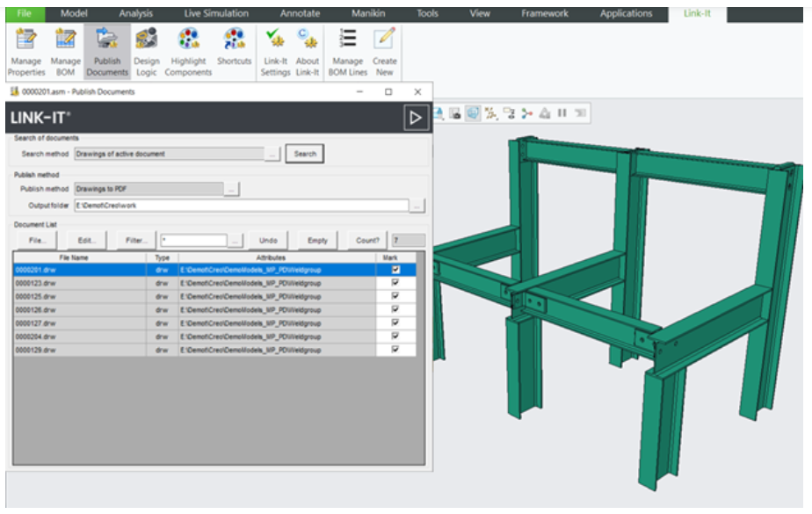The width and height of the screenshot is (812, 514).
Task: Click the pause simulation icon
Action: tap(562, 112)
